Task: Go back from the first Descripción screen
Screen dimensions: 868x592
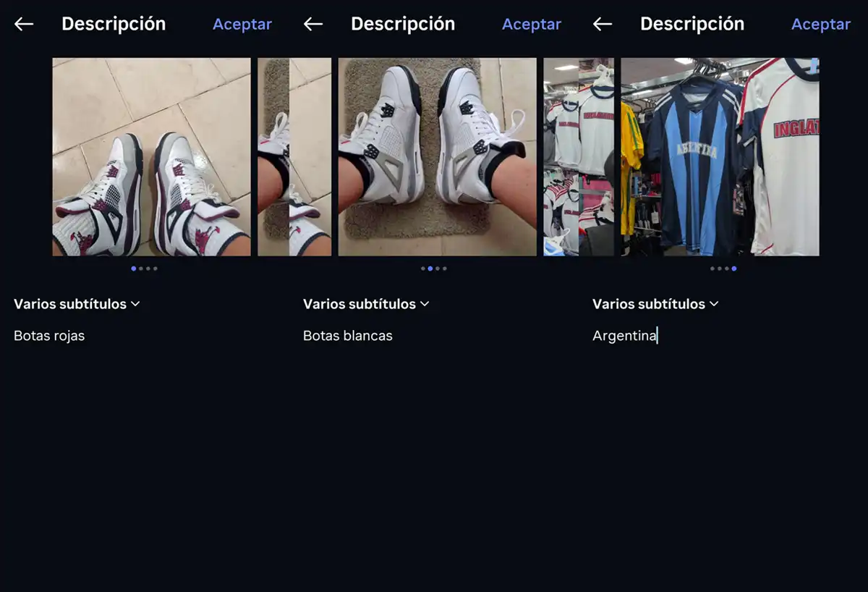Action: [24, 24]
